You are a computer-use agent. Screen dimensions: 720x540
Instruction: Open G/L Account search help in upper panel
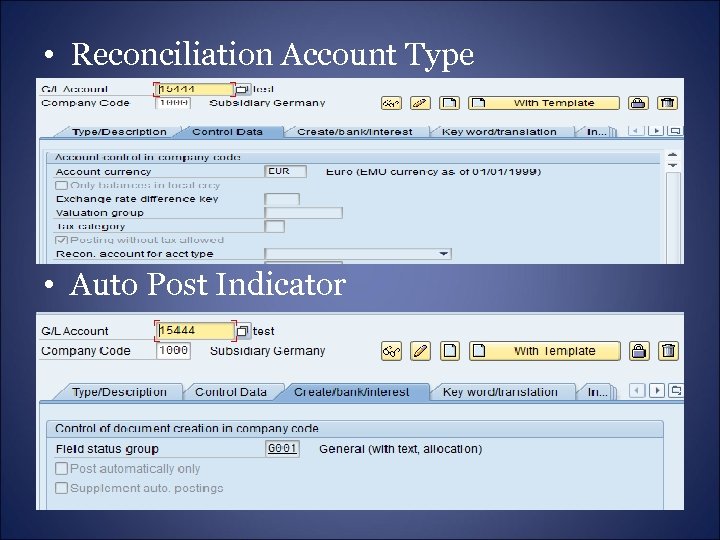coord(243,89)
